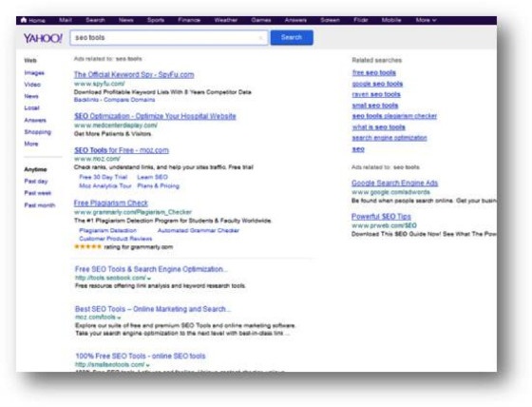Viewport: 532px width, 407px height.
Task: Select More in left sidebar
Action: click(x=30, y=144)
